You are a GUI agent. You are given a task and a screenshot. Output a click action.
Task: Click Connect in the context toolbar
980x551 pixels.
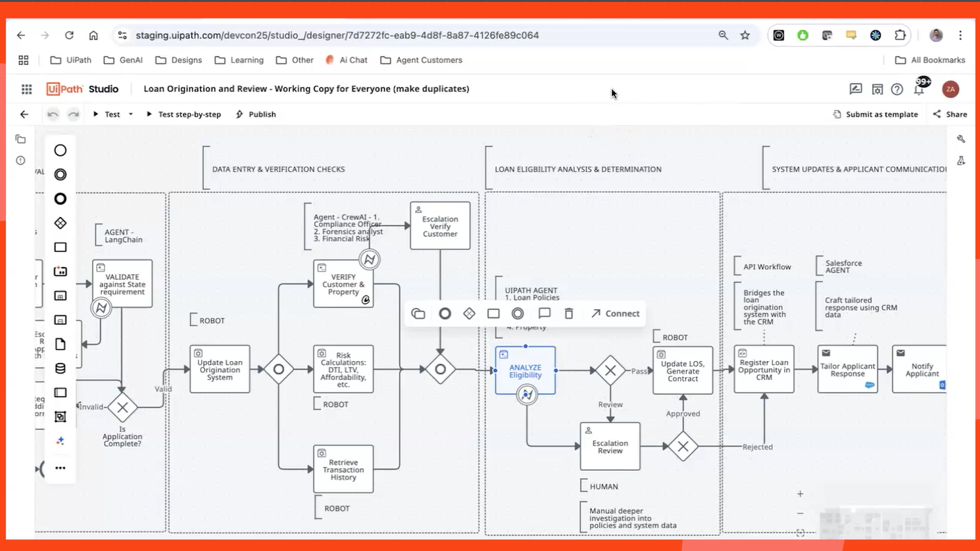[615, 314]
